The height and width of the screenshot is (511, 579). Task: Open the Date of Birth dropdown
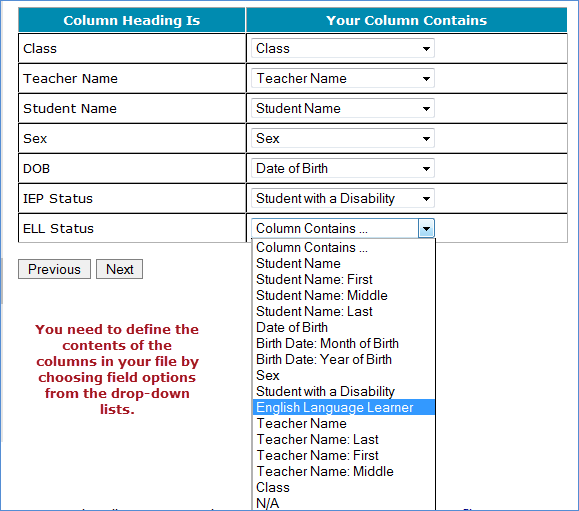coord(343,168)
